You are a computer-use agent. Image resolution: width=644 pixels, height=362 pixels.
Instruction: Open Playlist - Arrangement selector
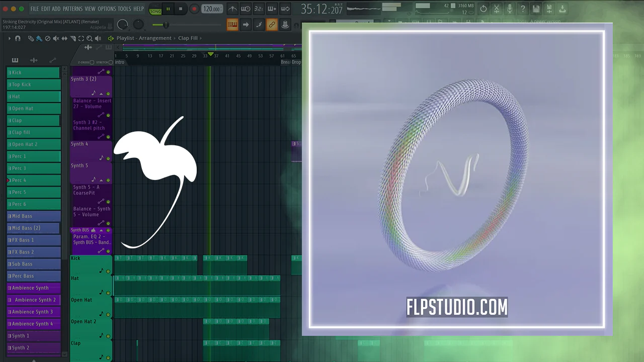(x=144, y=38)
